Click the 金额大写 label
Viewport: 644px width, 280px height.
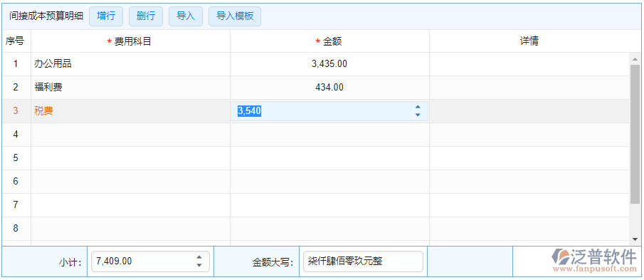[x=273, y=262]
